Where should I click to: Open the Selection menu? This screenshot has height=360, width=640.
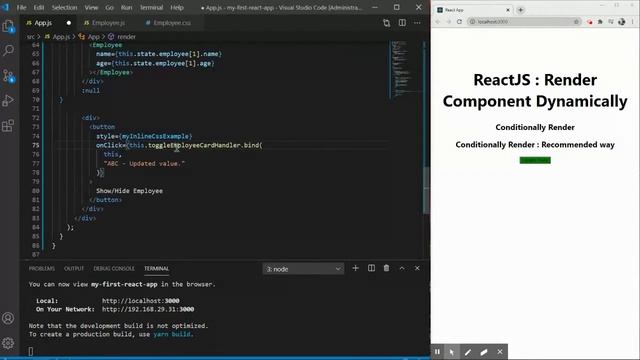point(64,7)
